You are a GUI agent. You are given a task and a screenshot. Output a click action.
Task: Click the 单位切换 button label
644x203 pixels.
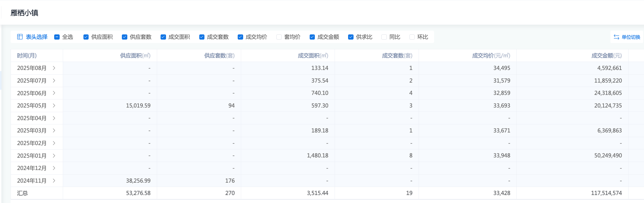631,37
